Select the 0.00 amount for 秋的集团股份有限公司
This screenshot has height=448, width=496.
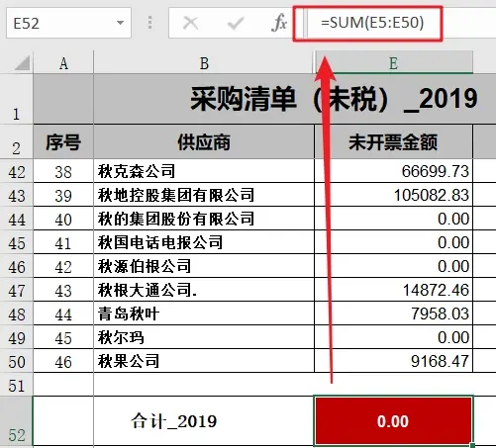(x=394, y=219)
